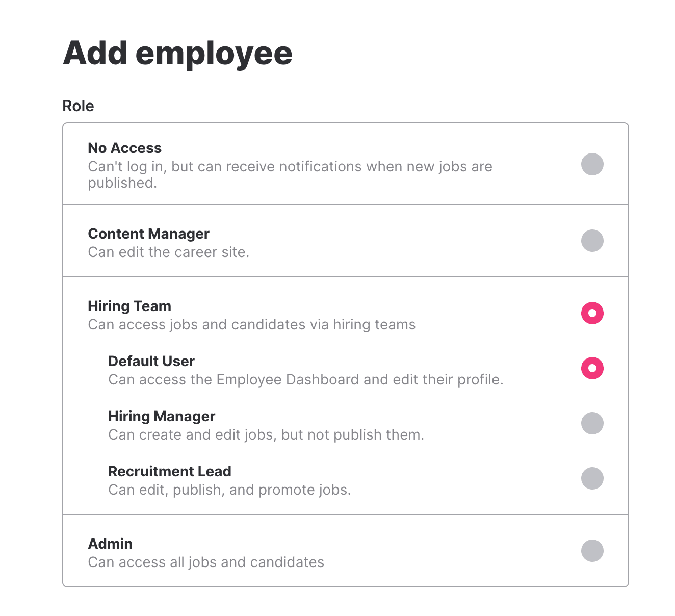Choose the Hiring Team radio button
The image size is (675, 616).
(592, 313)
